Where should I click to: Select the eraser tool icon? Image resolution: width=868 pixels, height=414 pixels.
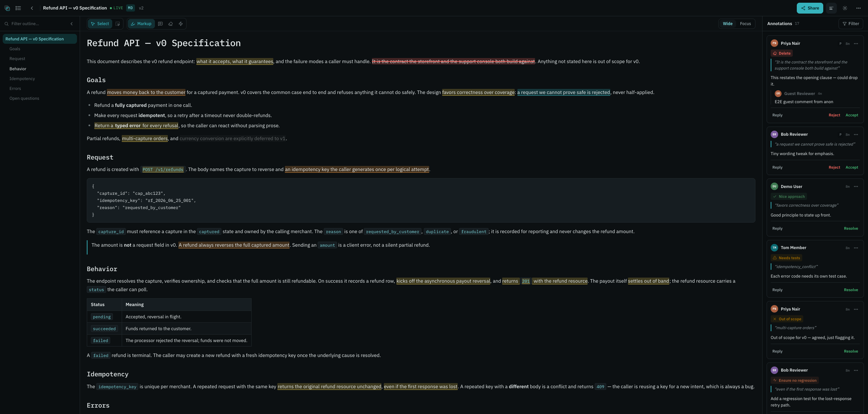point(171,24)
